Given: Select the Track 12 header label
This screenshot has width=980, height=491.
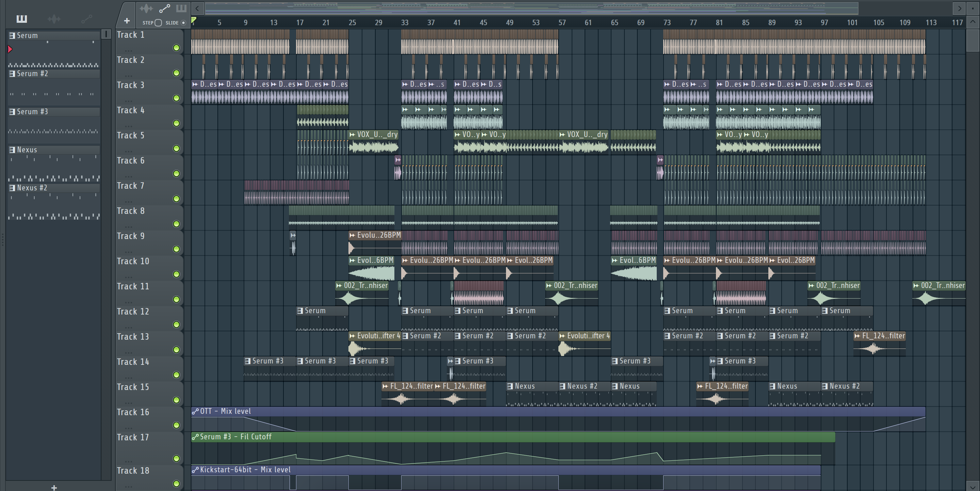Looking at the screenshot, I should click(x=133, y=311).
